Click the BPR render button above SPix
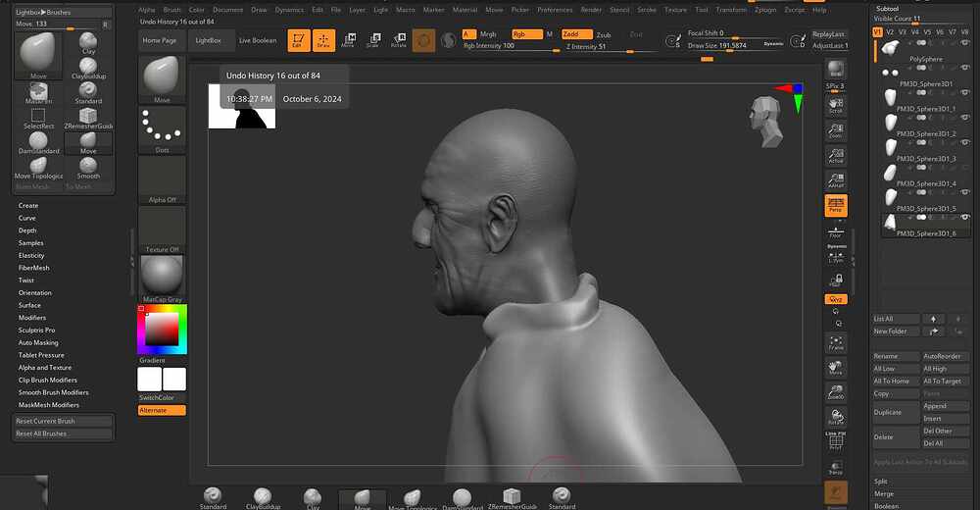The height and width of the screenshot is (510, 980). click(x=836, y=69)
